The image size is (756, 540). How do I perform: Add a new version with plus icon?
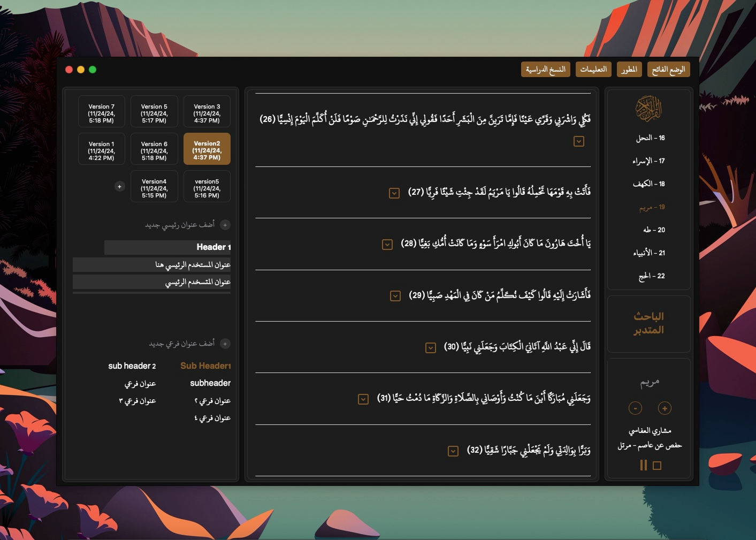point(119,186)
